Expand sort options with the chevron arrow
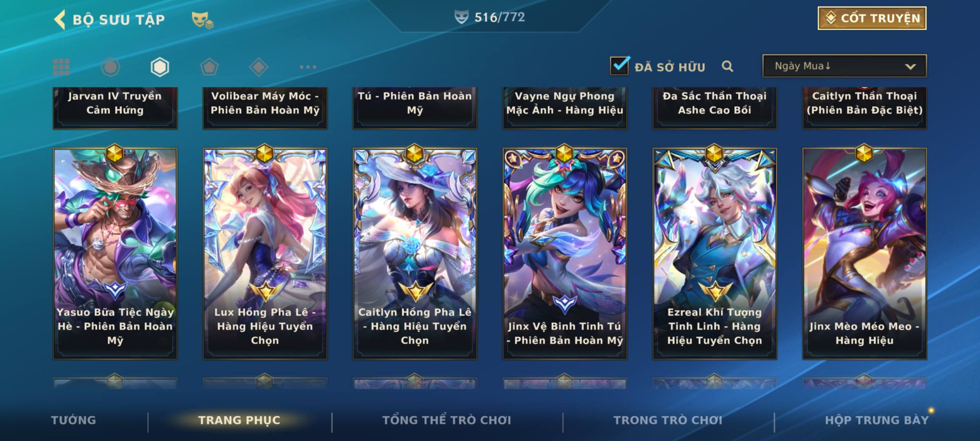980x441 pixels. 910,67
